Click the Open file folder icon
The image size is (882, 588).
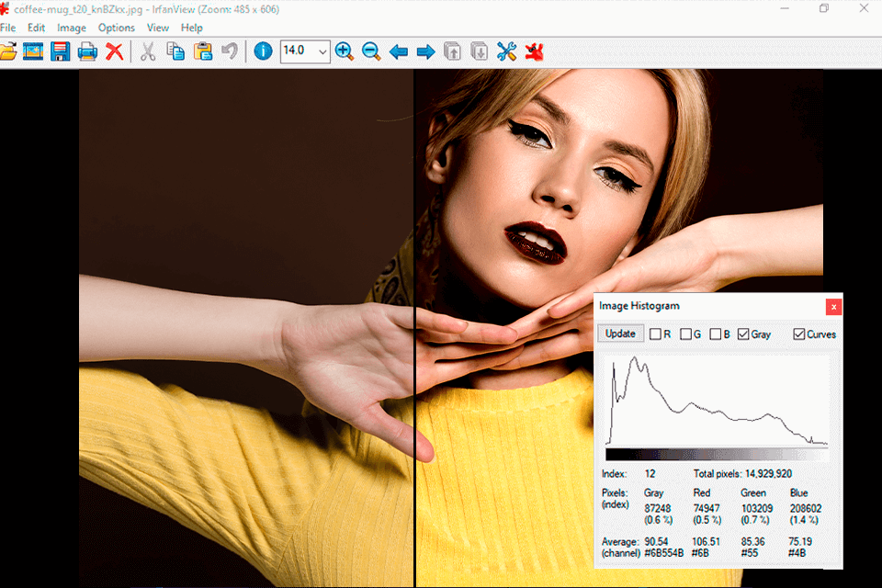point(7,51)
